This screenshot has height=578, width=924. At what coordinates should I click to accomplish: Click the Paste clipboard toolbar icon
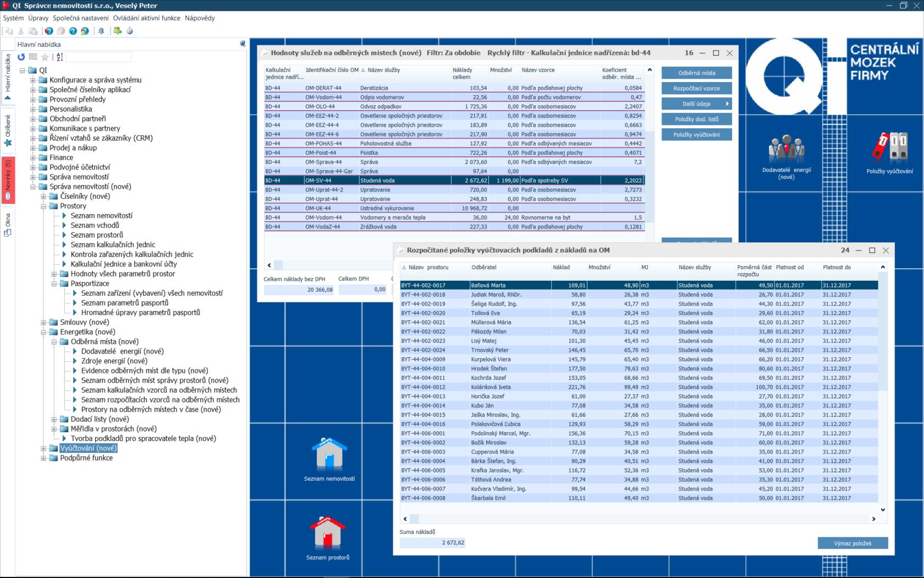click(34, 31)
